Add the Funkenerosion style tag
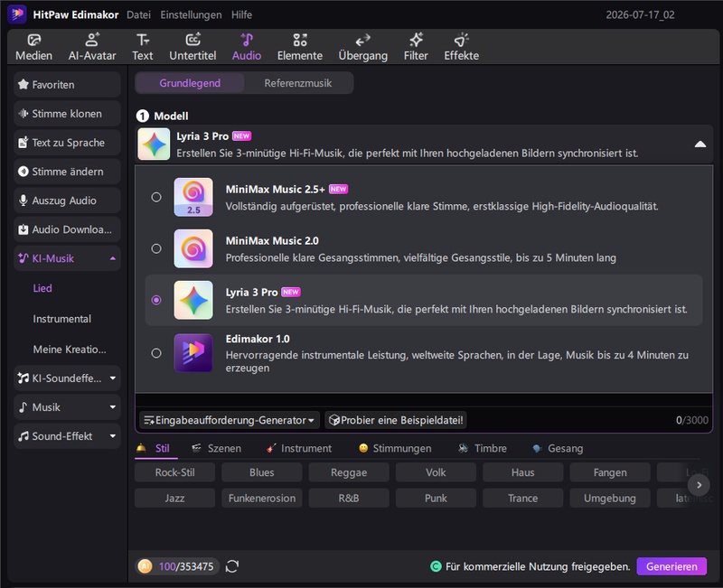 [x=262, y=499]
